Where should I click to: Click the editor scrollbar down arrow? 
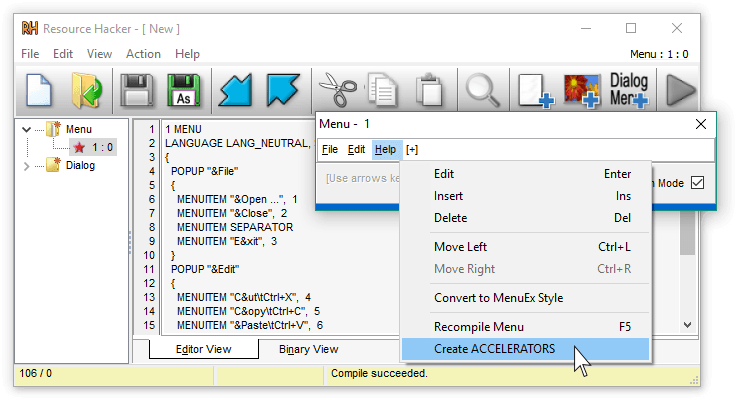click(x=688, y=325)
